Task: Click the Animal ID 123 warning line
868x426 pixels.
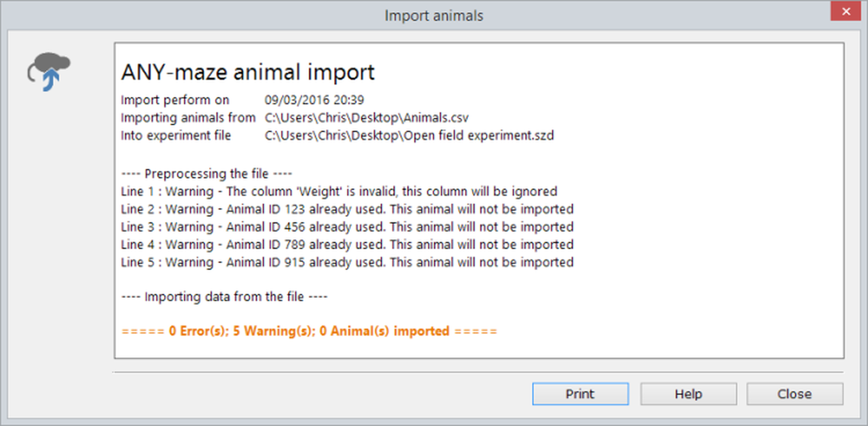Action: tap(347, 209)
